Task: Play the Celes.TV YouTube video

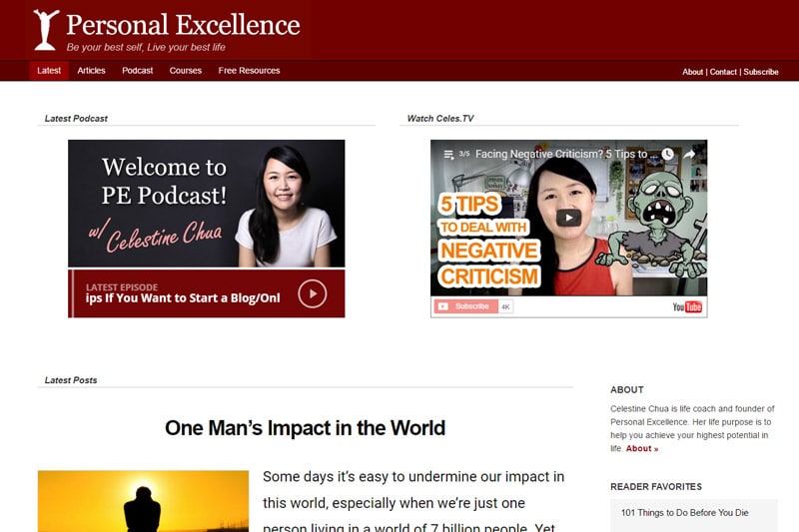Action: pos(568,218)
